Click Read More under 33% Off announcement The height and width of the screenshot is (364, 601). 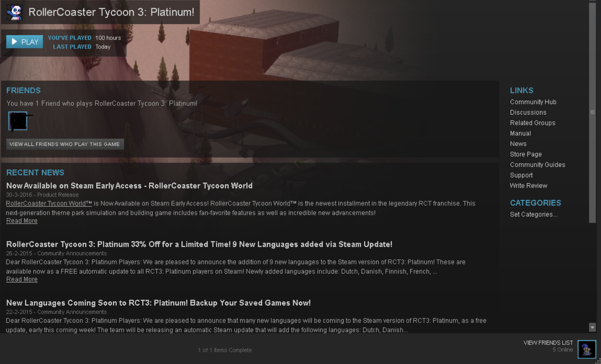click(x=22, y=279)
